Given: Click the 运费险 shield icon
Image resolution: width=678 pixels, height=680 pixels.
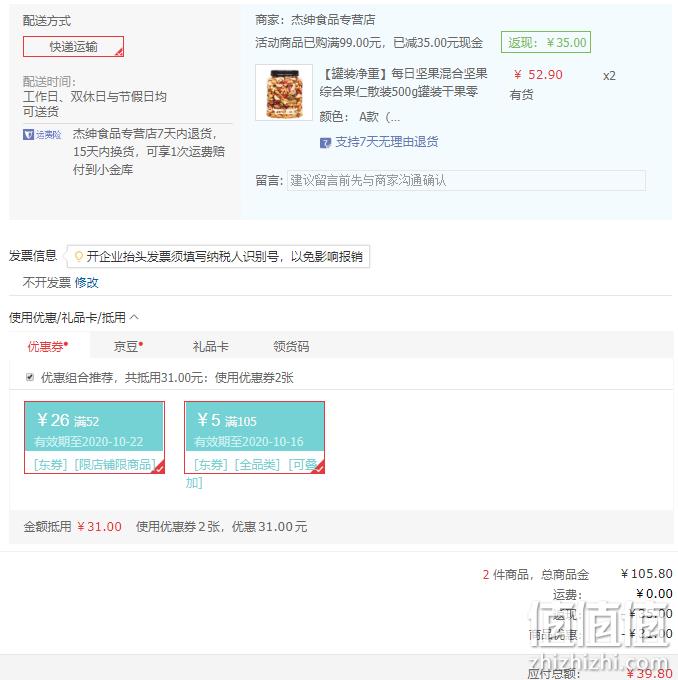Looking at the screenshot, I should (x=28, y=134).
